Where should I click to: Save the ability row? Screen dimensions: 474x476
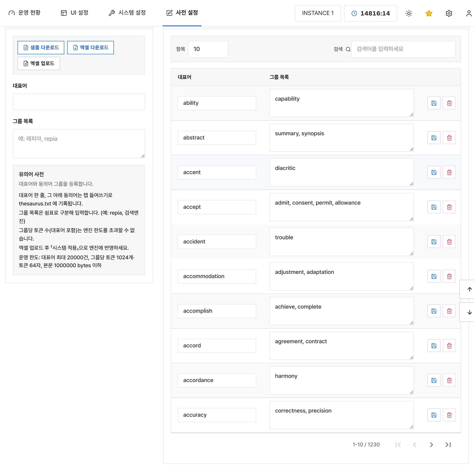click(434, 103)
